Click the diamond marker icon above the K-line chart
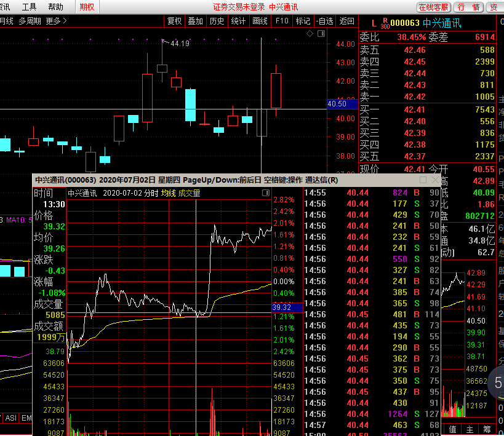Image resolution: width=504 pixels, height=436 pixels. pos(310,33)
